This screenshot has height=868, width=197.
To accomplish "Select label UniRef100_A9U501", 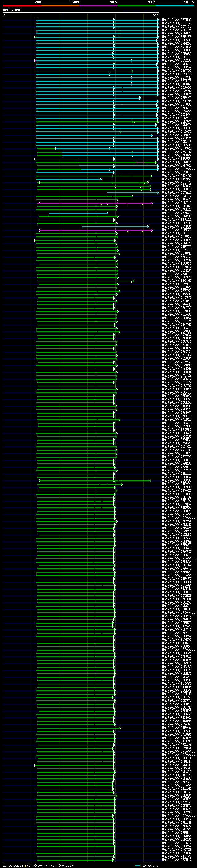I will [x=177, y=145].
